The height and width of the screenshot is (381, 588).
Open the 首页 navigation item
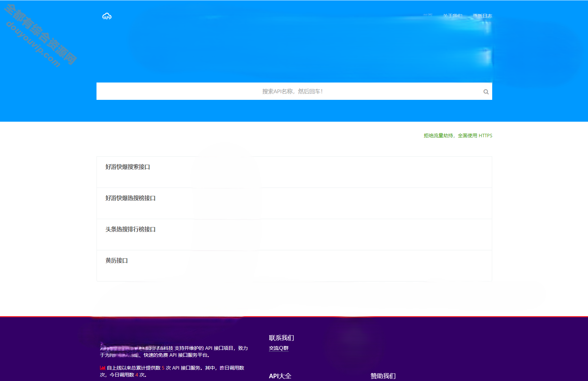(428, 16)
